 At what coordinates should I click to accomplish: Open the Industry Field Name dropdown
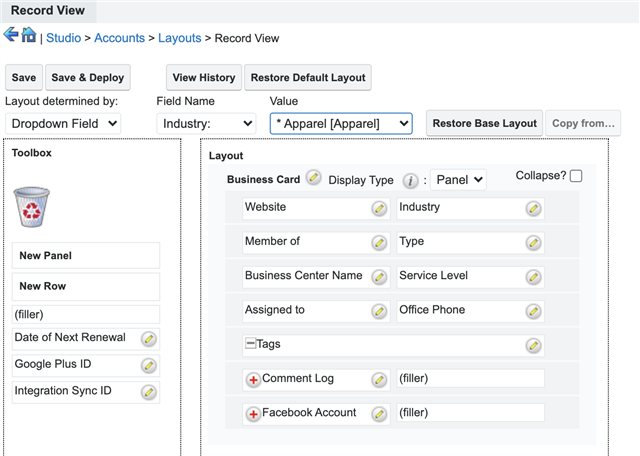coord(206,123)
